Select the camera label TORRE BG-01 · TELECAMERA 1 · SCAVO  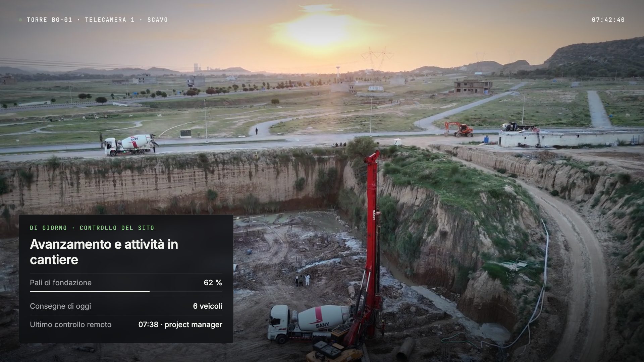(97, 20)
